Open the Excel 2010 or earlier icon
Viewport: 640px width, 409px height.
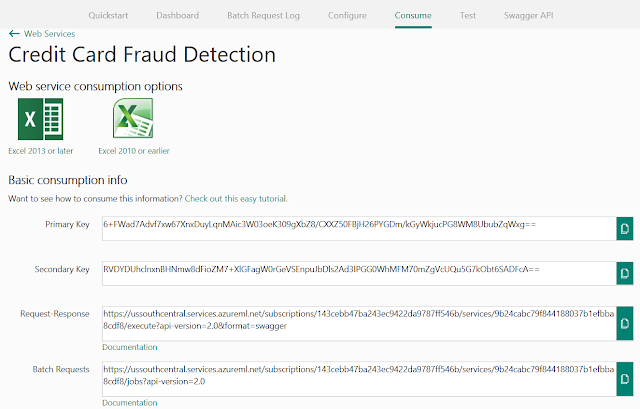133,118
